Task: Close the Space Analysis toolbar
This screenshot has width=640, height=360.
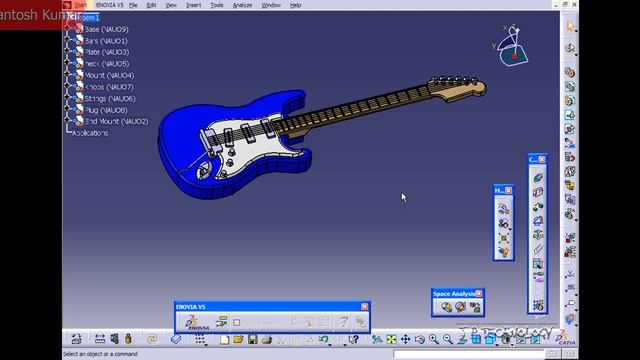Action: tap(479, 293)
